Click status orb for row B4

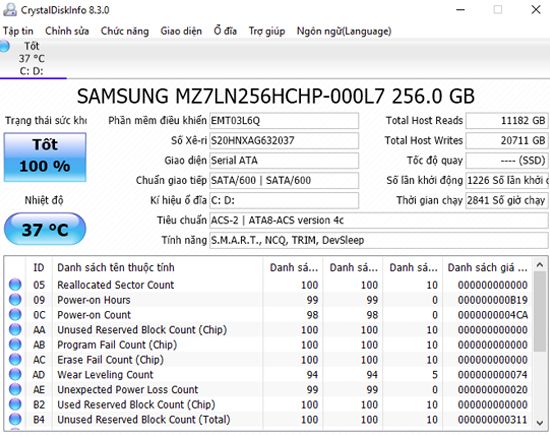[x=15, y=419]
